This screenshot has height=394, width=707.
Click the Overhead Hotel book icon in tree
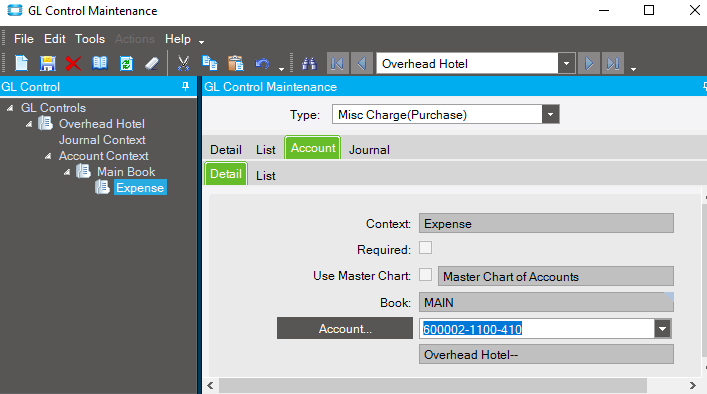point(45,123)
